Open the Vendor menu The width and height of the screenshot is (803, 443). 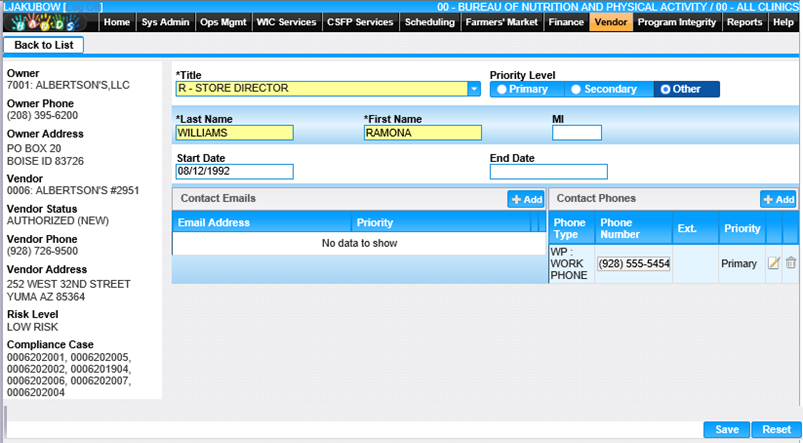click(611, 22)
